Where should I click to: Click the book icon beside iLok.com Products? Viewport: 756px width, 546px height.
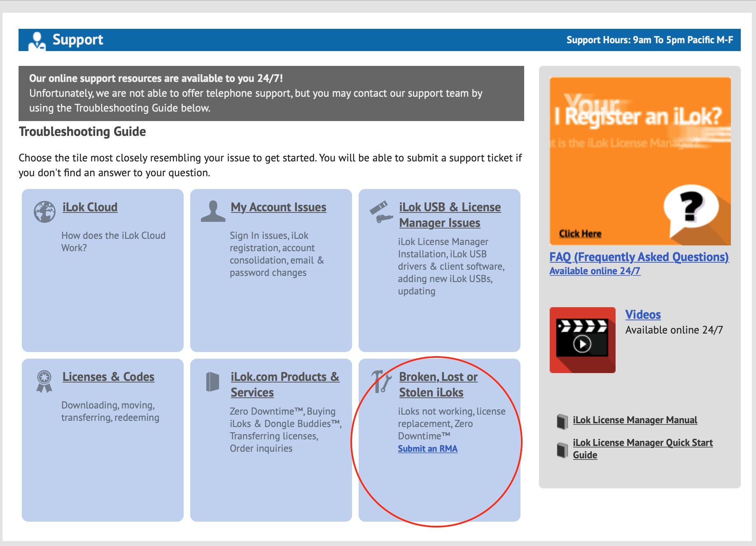click(x=212, y=382)
